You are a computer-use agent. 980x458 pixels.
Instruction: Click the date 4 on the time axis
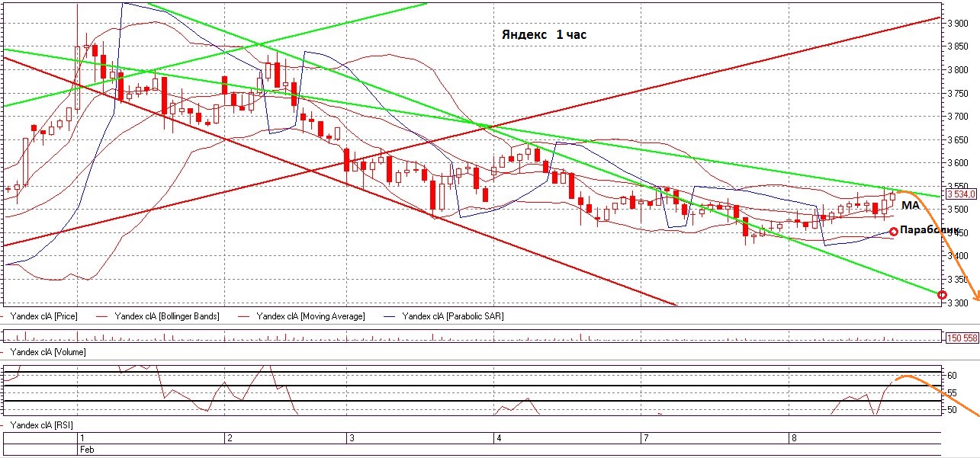[499, 439]
